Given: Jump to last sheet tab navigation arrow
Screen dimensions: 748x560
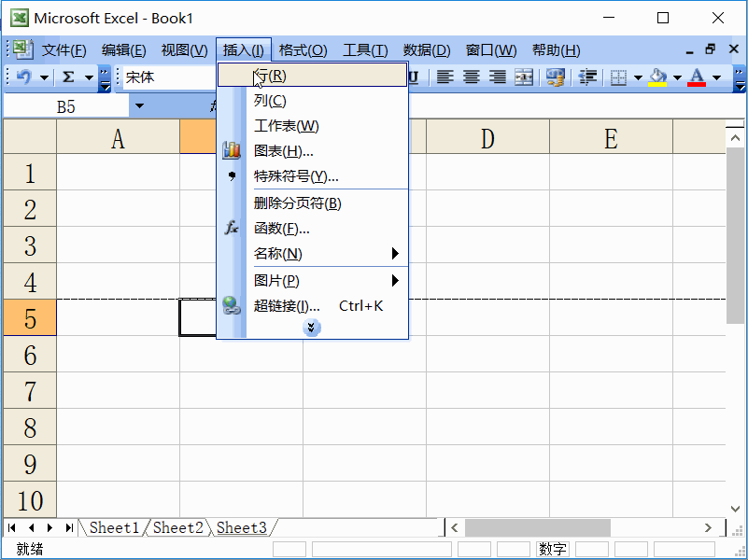Looking at the screenshot, I should pyautogui.click(x=70, y=527).
